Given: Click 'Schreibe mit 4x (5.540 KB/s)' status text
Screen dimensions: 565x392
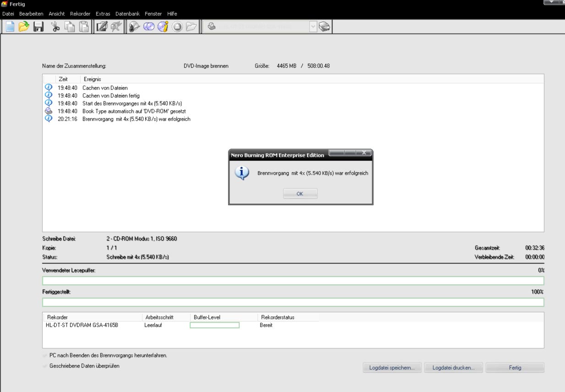Looking at the screenshot, I should (x=137, y=257).
